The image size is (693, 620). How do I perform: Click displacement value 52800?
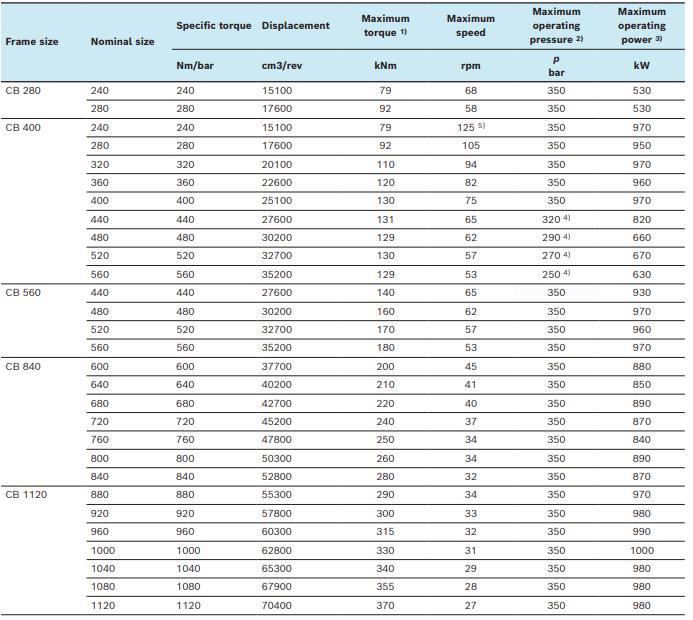click(x=277, y=476)
